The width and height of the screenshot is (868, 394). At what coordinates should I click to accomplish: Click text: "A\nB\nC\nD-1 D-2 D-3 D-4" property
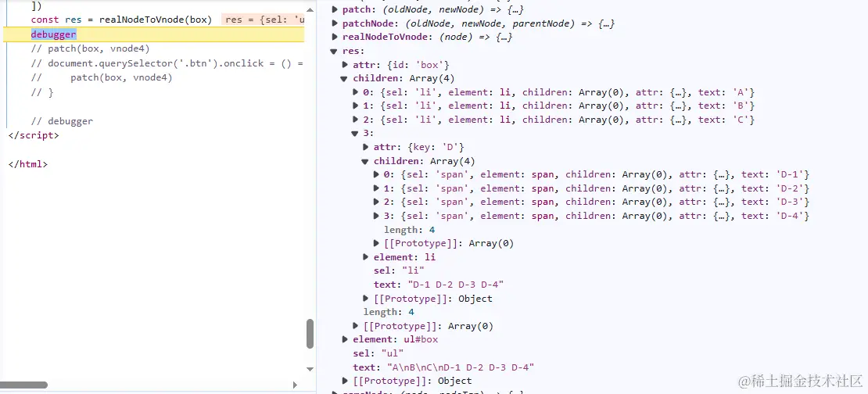click(x=443, y=367)
